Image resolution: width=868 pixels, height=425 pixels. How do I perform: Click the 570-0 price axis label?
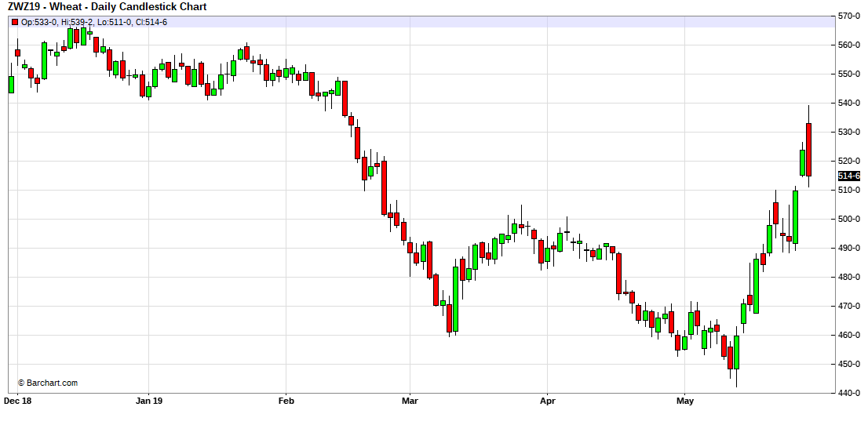pyautogui.click(x=850, y=16)
